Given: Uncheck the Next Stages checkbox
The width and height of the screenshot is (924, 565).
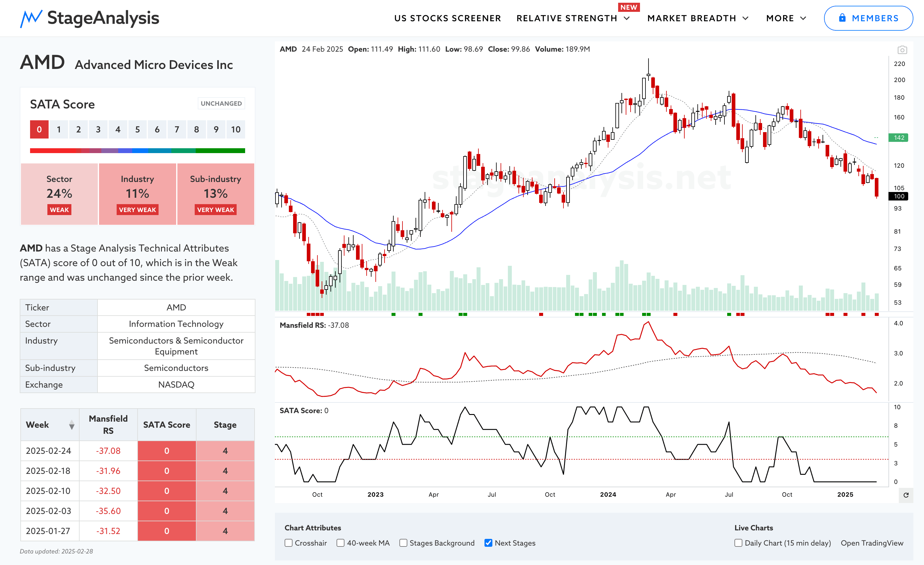Looking at the screenshot, I should click(x=488, y=543).
